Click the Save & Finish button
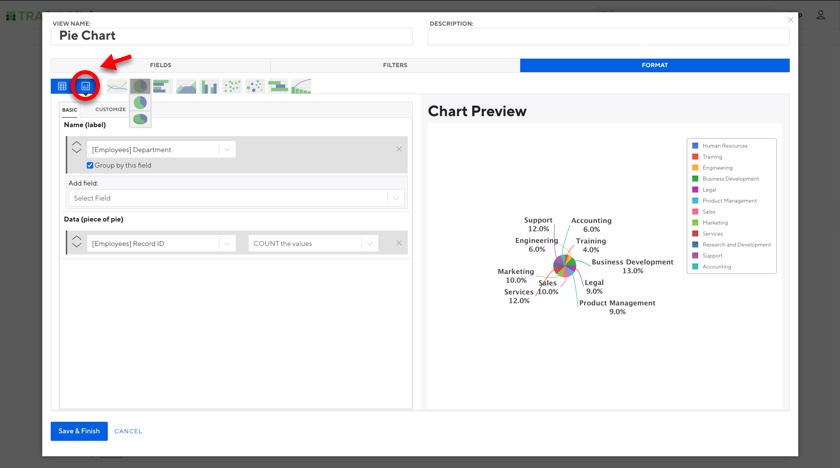This screenshot has height=468, width=840. (79, 431)
